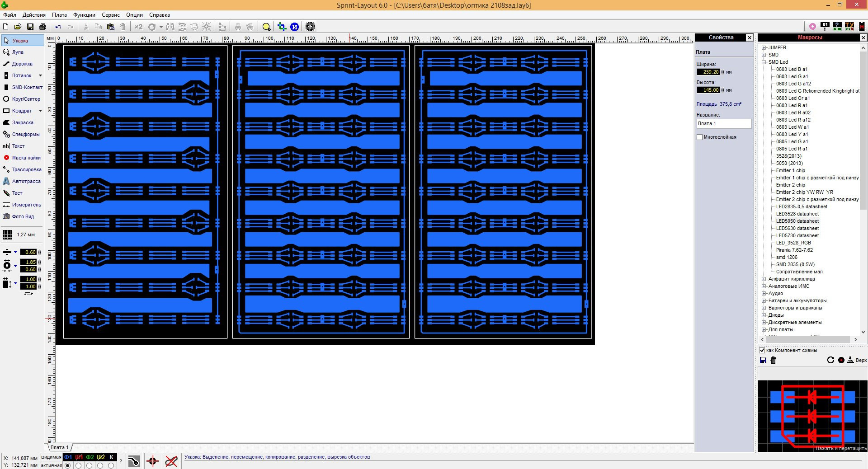Click the green crosshair selector toolbar icon
This screenshot has width=868, height=469.
(x=282, y=27)
